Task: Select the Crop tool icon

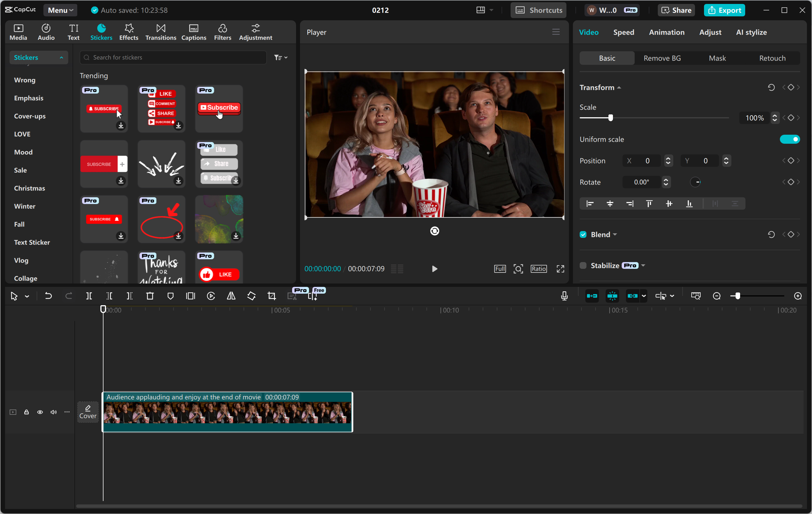Action: tap(272, 296)
